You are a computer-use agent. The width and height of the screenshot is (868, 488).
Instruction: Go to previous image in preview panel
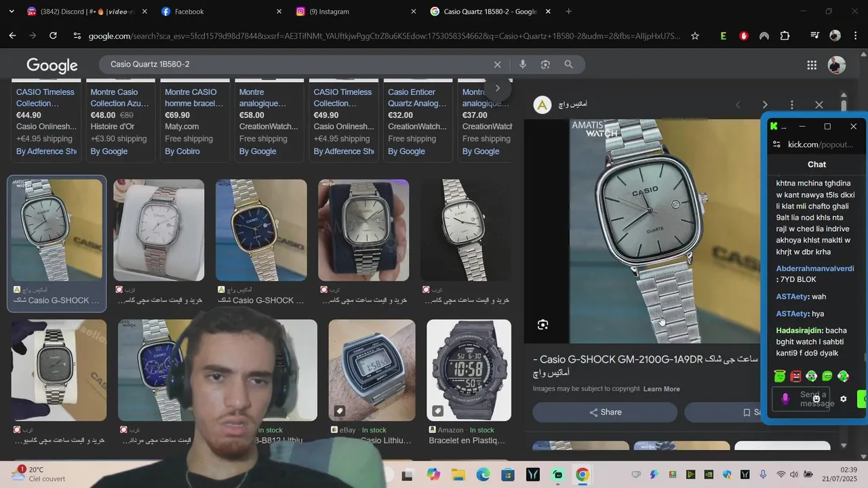click(x=738, y=104)
